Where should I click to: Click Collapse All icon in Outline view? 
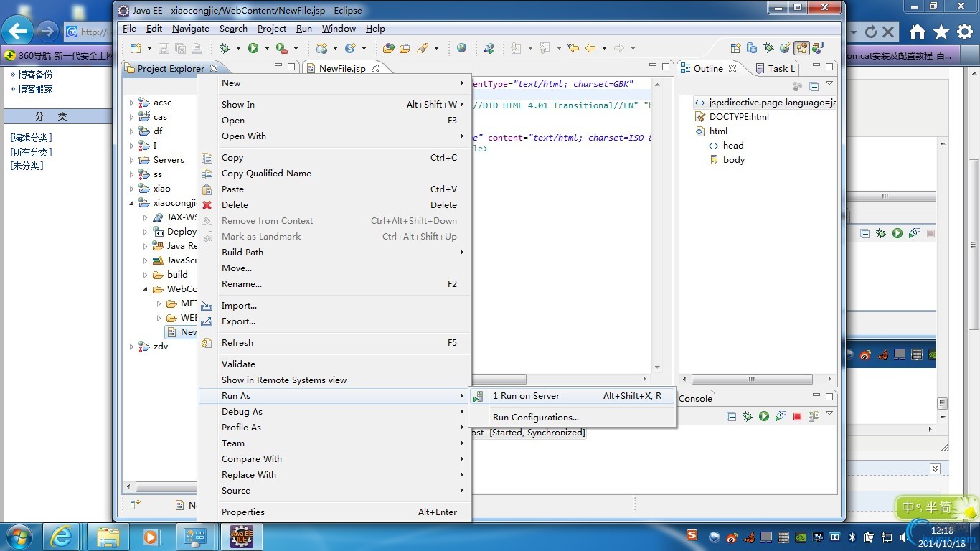coord(814,86)
